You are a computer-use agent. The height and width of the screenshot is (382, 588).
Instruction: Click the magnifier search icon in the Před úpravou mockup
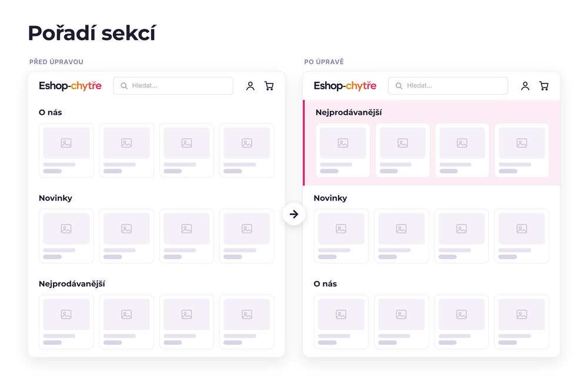point(123,86)
